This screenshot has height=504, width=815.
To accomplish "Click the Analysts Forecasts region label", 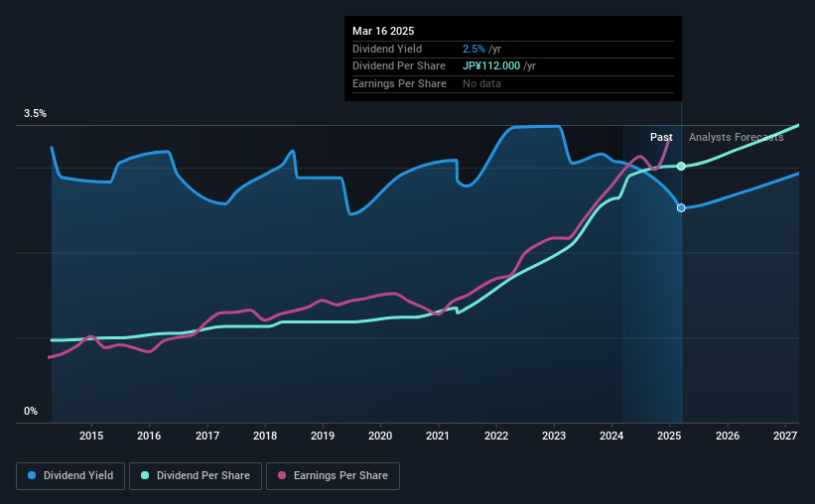I will (x=736, y=137).
